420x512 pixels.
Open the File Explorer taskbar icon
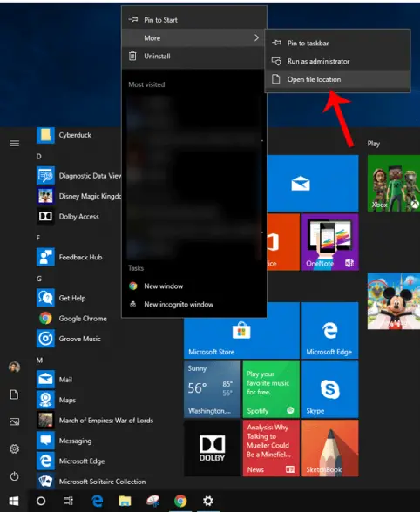tap(125, 501)
